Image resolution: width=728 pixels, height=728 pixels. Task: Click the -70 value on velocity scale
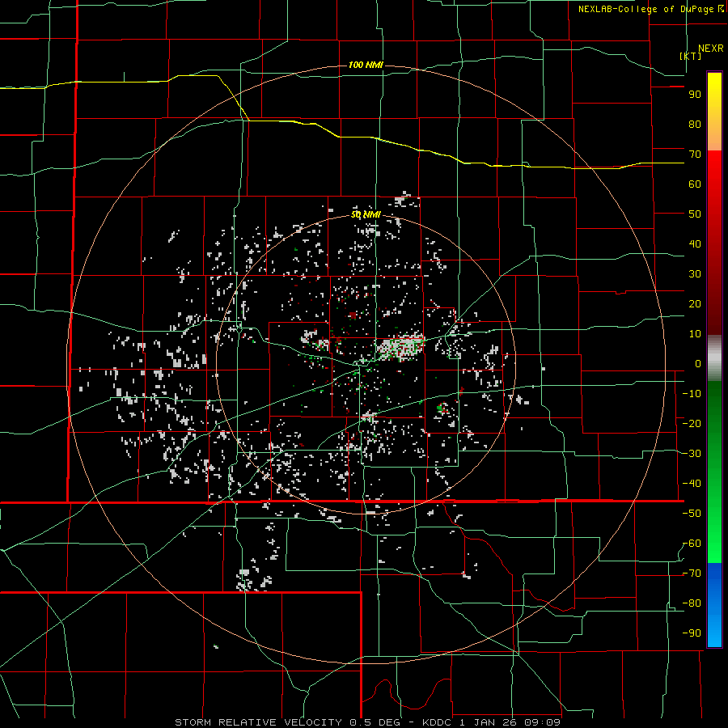692,574
